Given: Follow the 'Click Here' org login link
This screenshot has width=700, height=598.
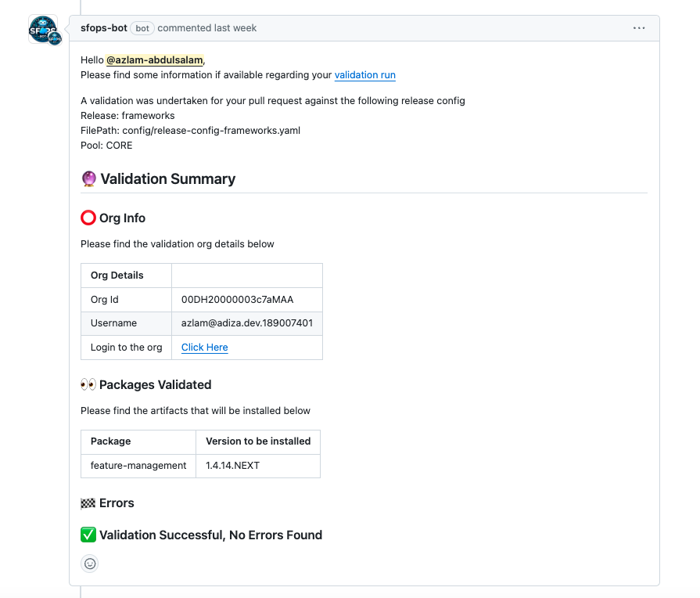Looking at the screenshot, I should (x=204, y=348).
